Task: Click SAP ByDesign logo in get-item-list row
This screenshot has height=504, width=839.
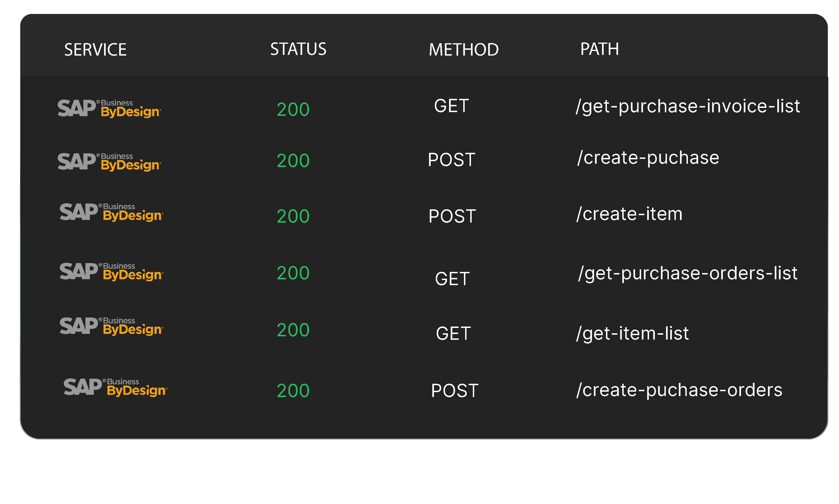Action: (x=112, y=326)
